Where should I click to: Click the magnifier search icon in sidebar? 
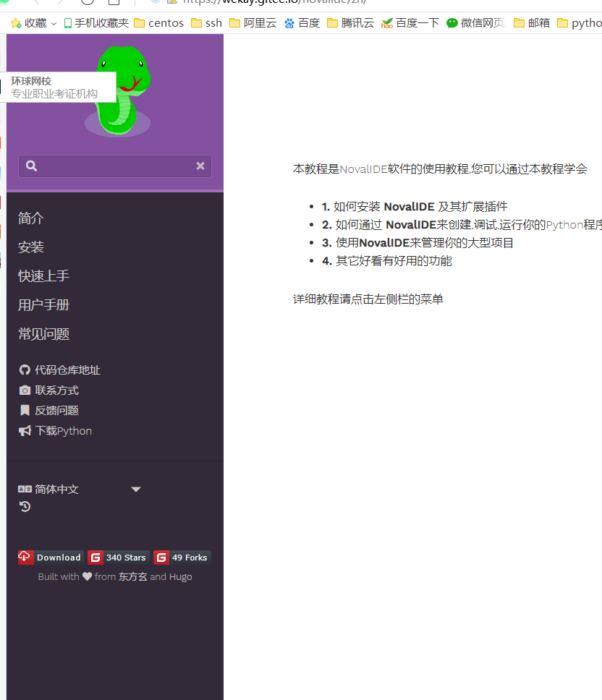31,166
